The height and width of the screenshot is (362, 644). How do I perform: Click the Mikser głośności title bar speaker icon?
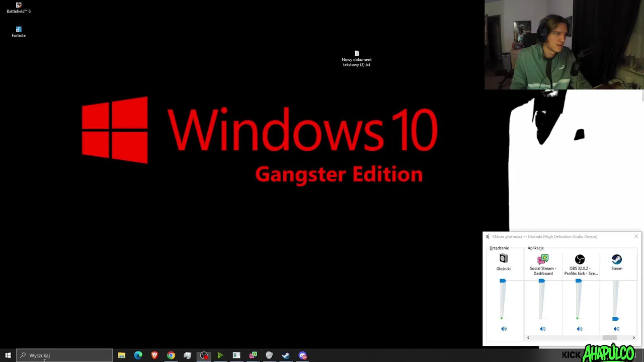pyautogui.click(x=488, y=236)
